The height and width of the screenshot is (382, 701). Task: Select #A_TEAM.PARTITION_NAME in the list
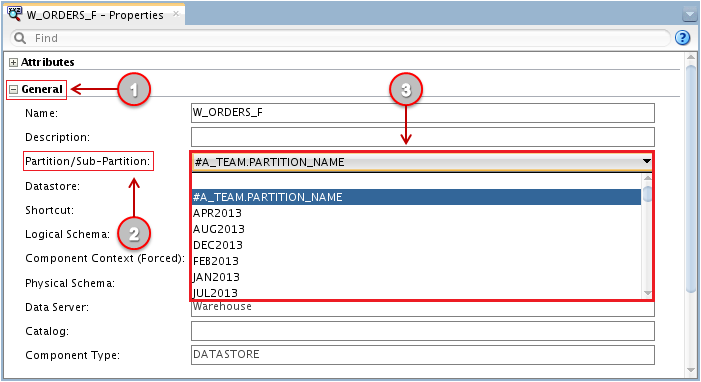(416, 197)
